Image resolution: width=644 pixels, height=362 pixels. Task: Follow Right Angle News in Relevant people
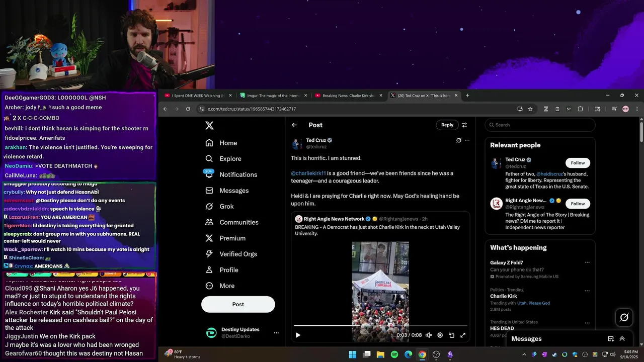click(578, 204)
